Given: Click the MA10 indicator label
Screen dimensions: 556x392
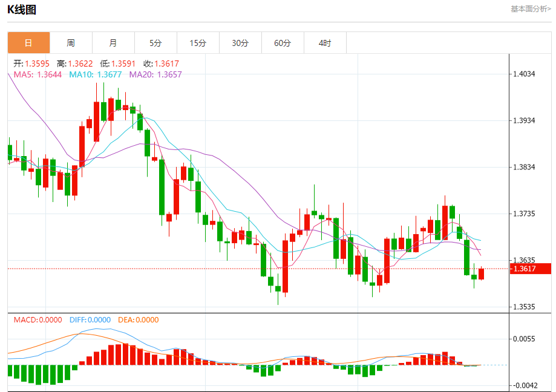Looking at the screenshot, I should point(96,74).
